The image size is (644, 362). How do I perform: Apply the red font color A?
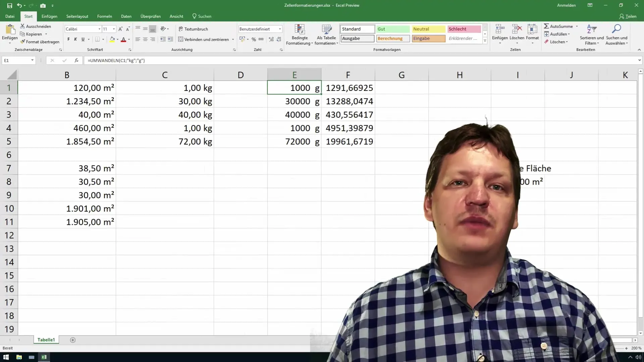(123, 39)
